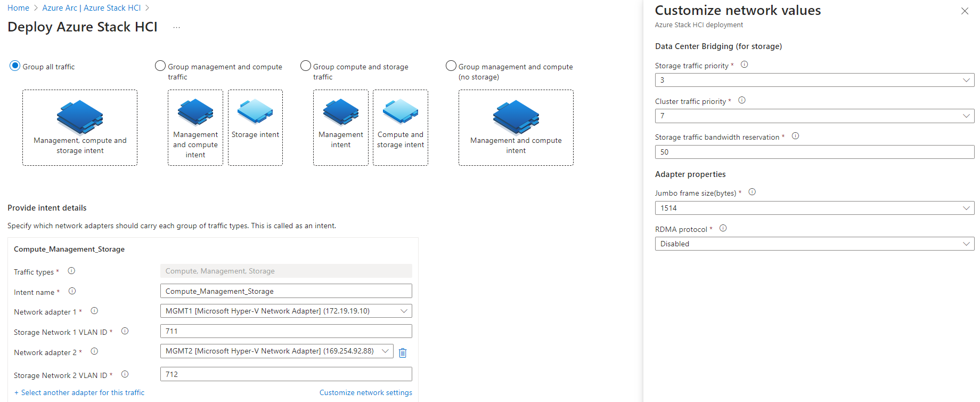This screenshot has width=980, height=402.
Task: Show info for RDMA protocol
Action: coord(723,228)
